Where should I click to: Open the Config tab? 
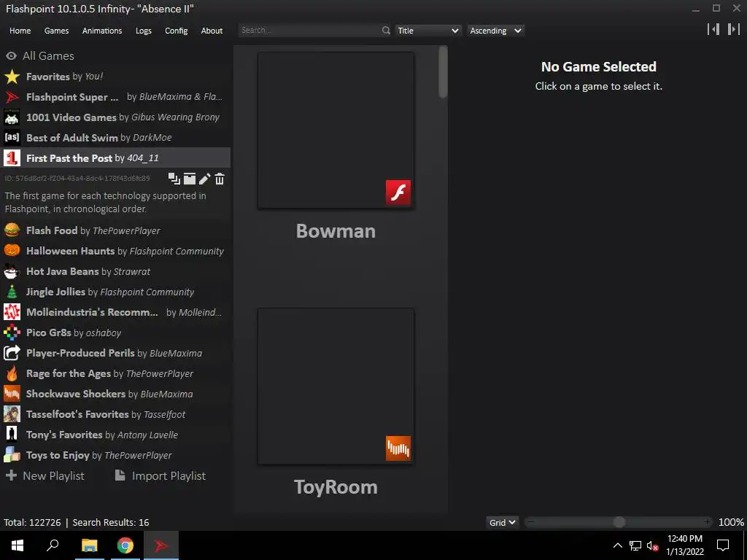(177, 31)
